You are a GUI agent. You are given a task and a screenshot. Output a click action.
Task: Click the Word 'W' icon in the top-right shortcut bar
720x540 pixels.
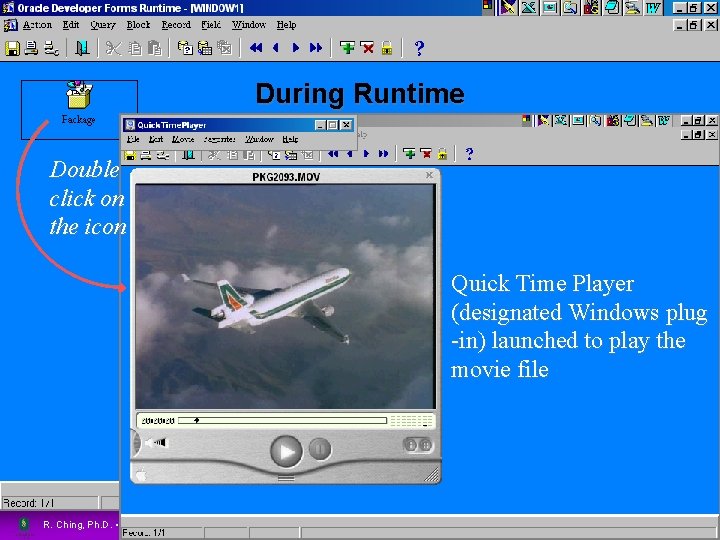(x=653, y=7)
